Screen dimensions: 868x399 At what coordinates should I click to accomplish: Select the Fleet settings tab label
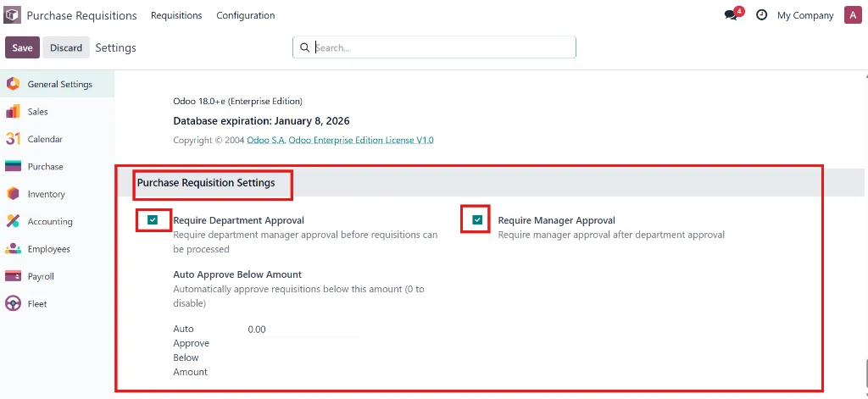(37, 304)
